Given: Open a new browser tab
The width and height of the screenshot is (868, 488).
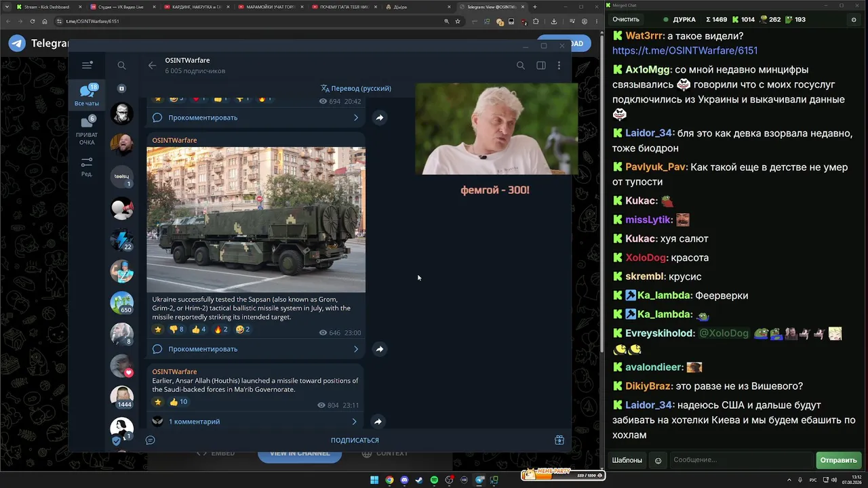Looking at the screenshot, I should [535, 7].
